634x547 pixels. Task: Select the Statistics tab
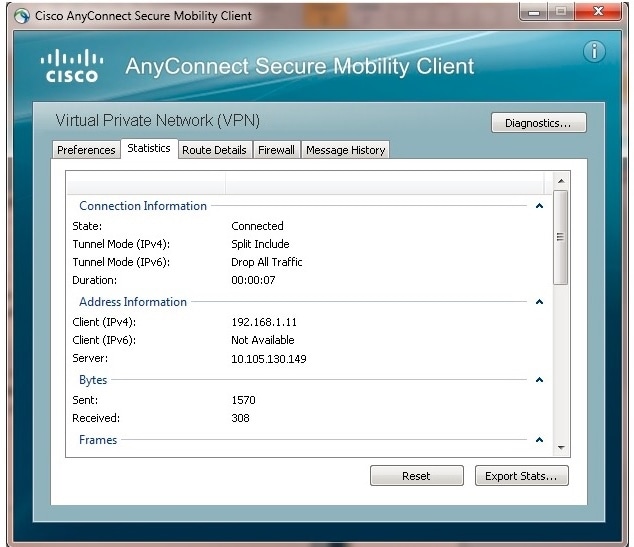tap(149, 149)
